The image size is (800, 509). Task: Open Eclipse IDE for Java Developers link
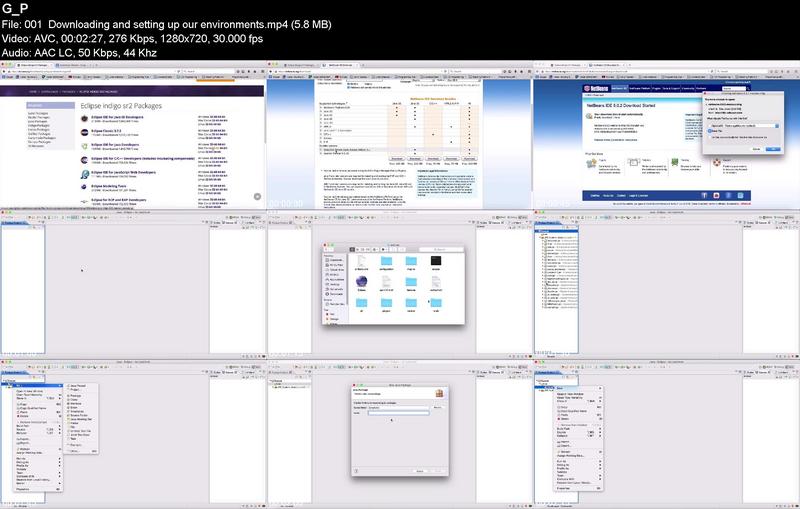point(115,145)
